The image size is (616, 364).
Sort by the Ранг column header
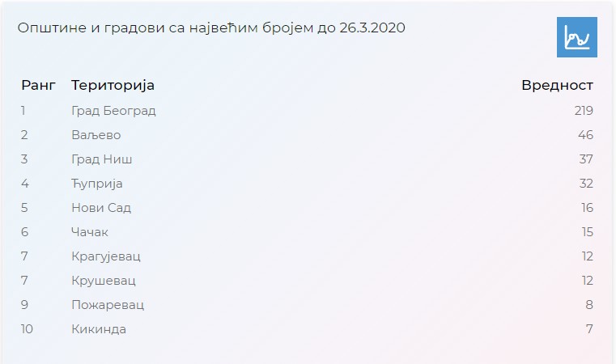(x=39, y=85)
